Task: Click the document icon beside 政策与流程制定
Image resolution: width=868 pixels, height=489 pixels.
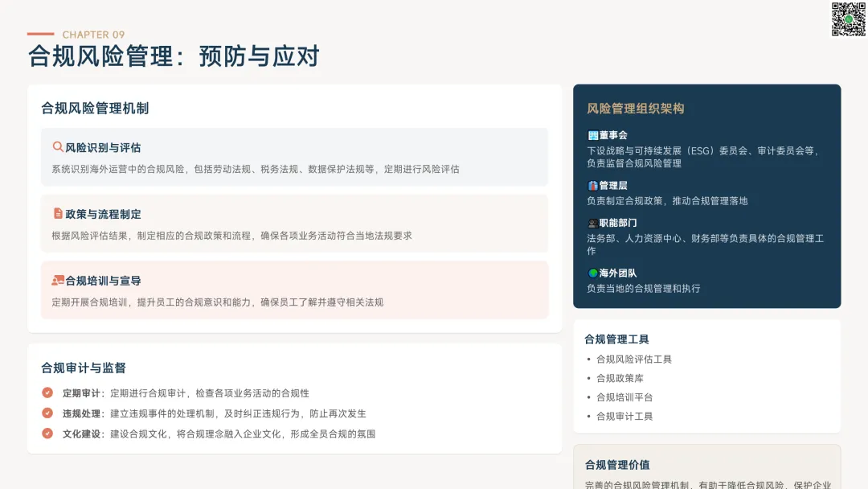Action: coord(58,213)
